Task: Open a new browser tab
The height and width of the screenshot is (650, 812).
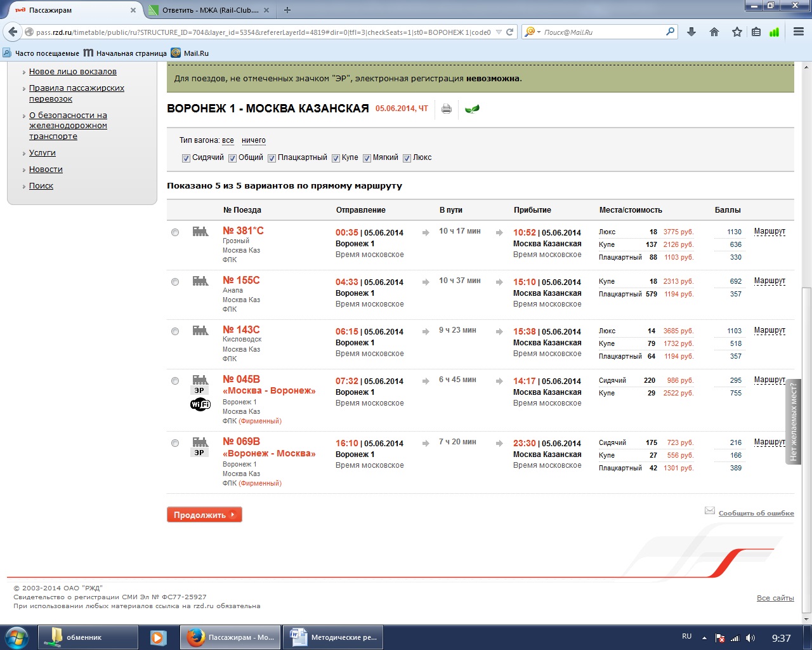Action: [287, 10]
